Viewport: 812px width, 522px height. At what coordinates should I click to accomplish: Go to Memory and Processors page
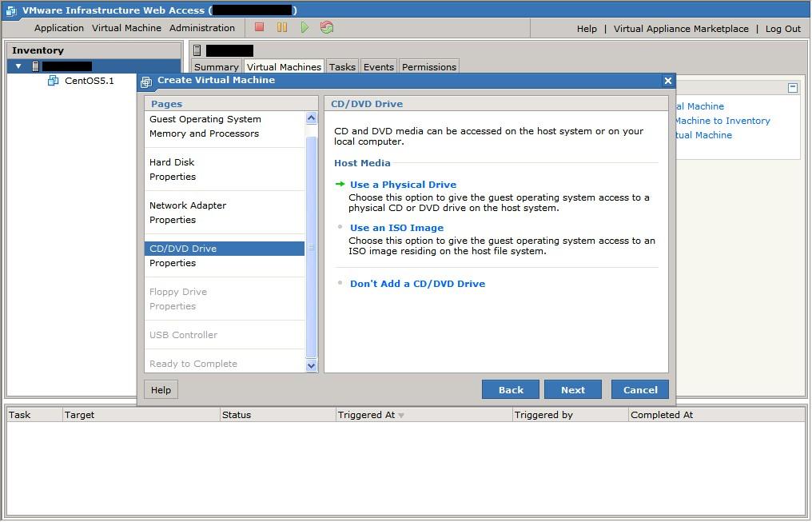[x=204, y=133]
